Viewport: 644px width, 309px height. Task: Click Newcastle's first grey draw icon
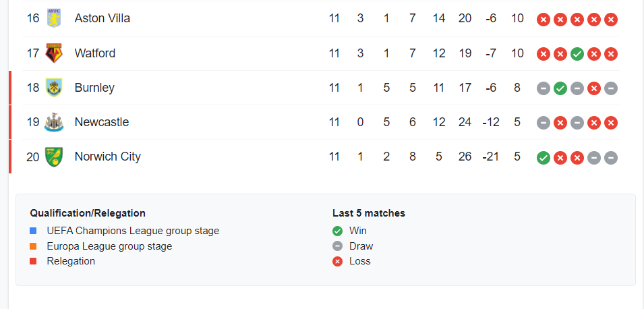(544, 123)
